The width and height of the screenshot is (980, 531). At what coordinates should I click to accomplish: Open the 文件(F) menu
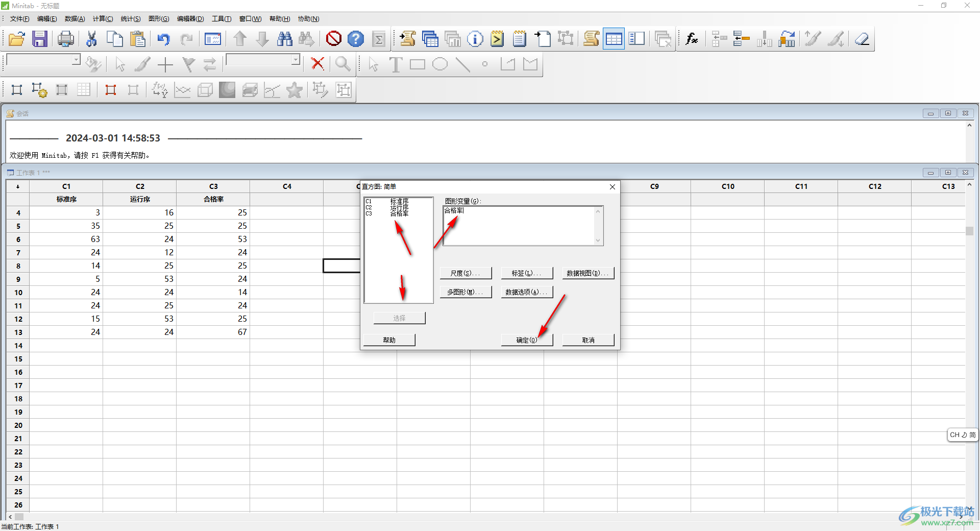click(x=19, y=19)
